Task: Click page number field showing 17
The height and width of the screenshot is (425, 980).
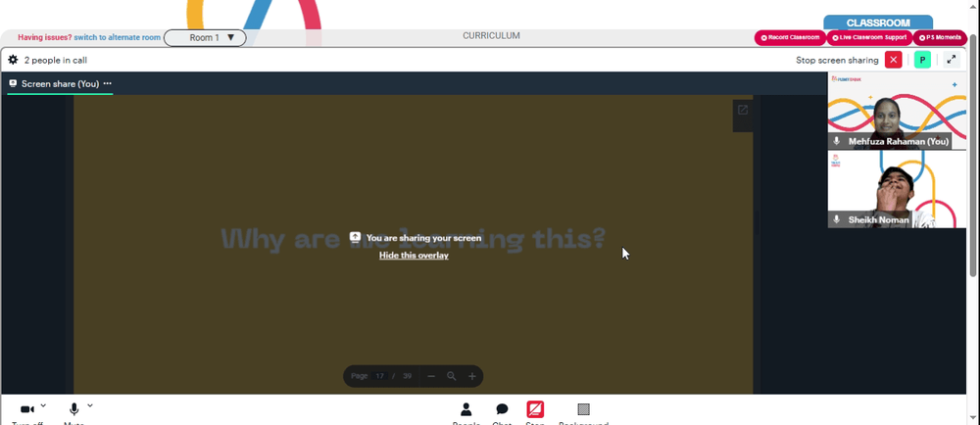Action: pyautogui.click(x=379, y=376)
